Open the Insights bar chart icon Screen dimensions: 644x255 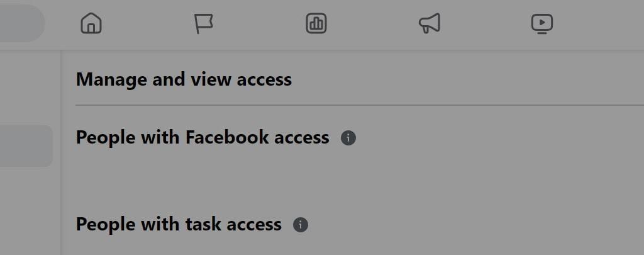tap(316, 24)
